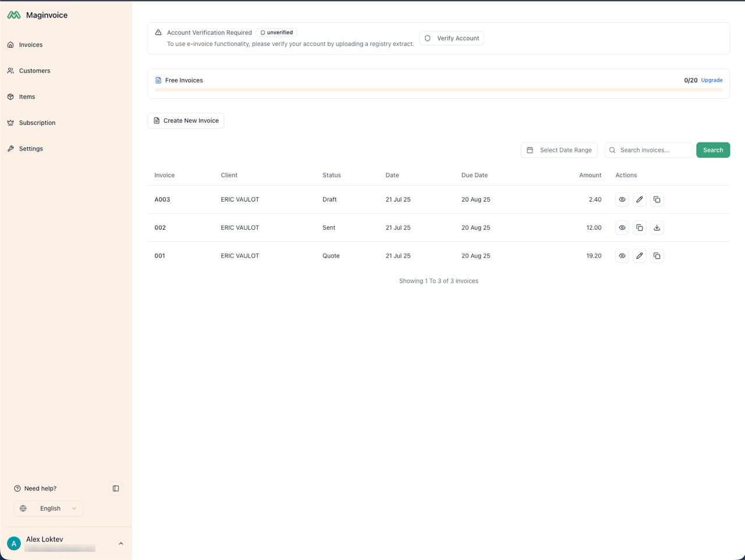Click the Free Invoices usage progress bar
The height and width of the screenshot is (560, 745).
pos(439,90)
